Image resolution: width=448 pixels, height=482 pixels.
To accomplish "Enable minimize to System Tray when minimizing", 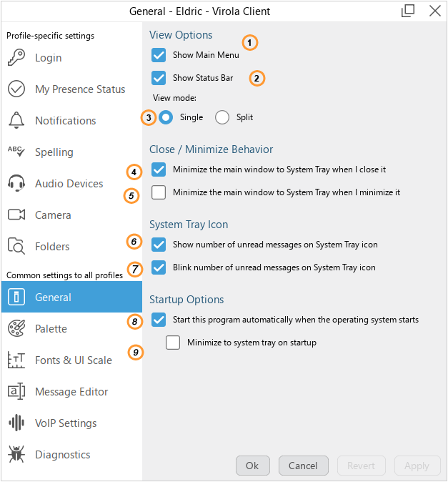I will pyautogui.click(x=159, y=192).
